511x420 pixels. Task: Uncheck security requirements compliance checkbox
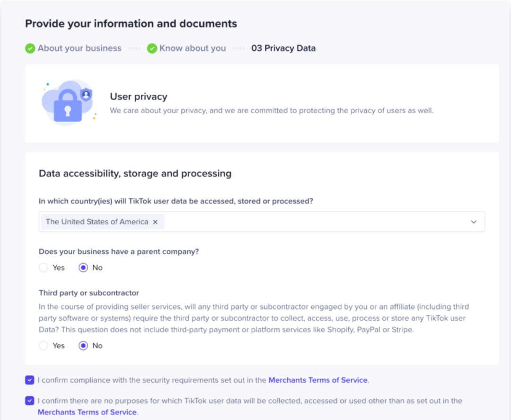click(29, 380)
